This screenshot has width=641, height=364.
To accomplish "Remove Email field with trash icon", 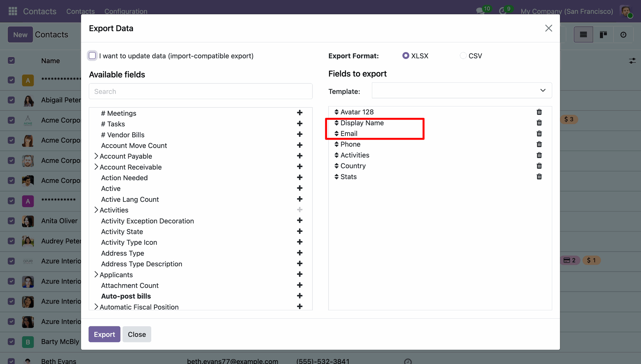I will click(539, 133).
